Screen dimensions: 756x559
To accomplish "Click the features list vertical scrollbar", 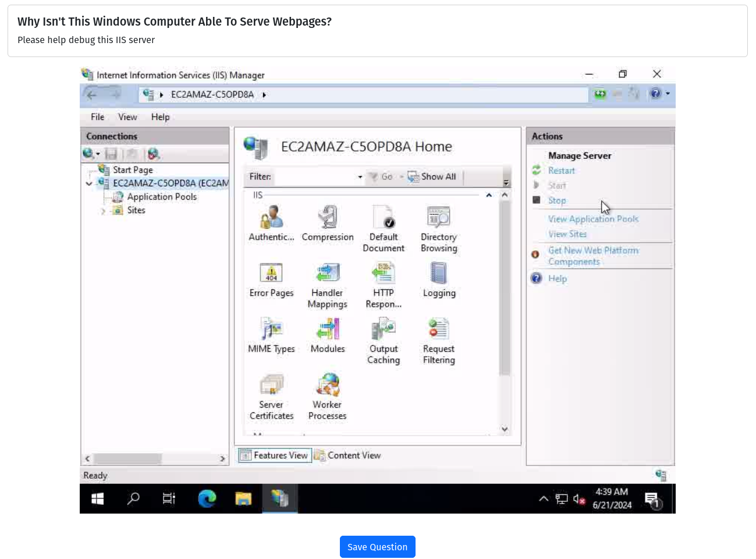I will (x=505, y=288).
